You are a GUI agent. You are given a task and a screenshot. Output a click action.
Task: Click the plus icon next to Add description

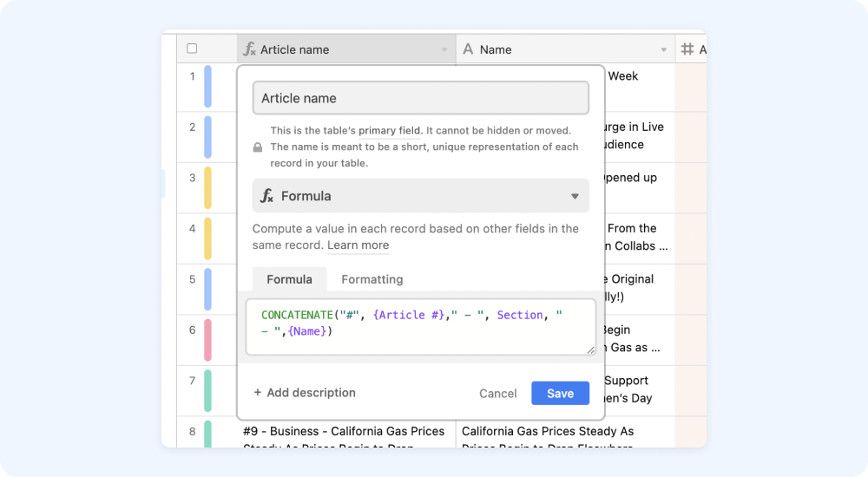(x=258, y=393)
